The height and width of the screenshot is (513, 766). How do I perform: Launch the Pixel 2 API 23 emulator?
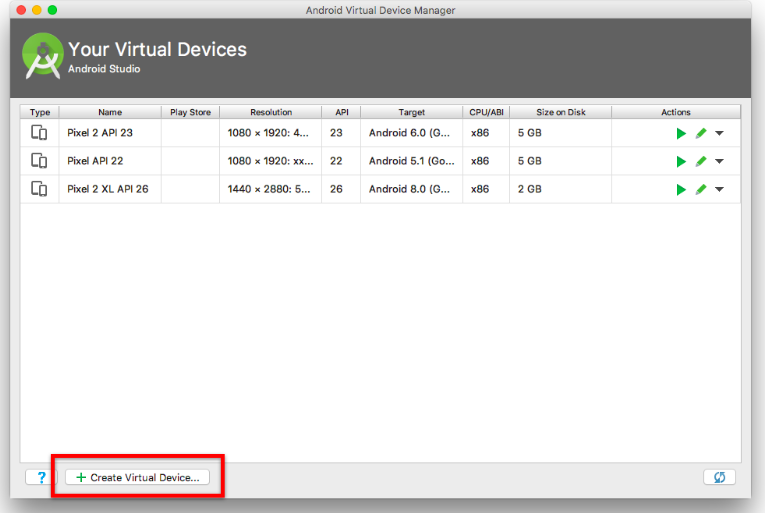[681, 133]
